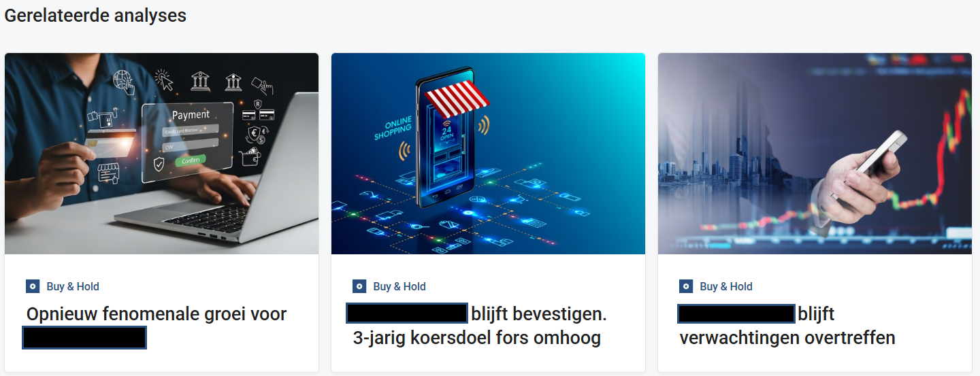Screen dimensions: 980x376
Task: Click the blacked-out name in the first card title
Action: click(x=84, y=337)
